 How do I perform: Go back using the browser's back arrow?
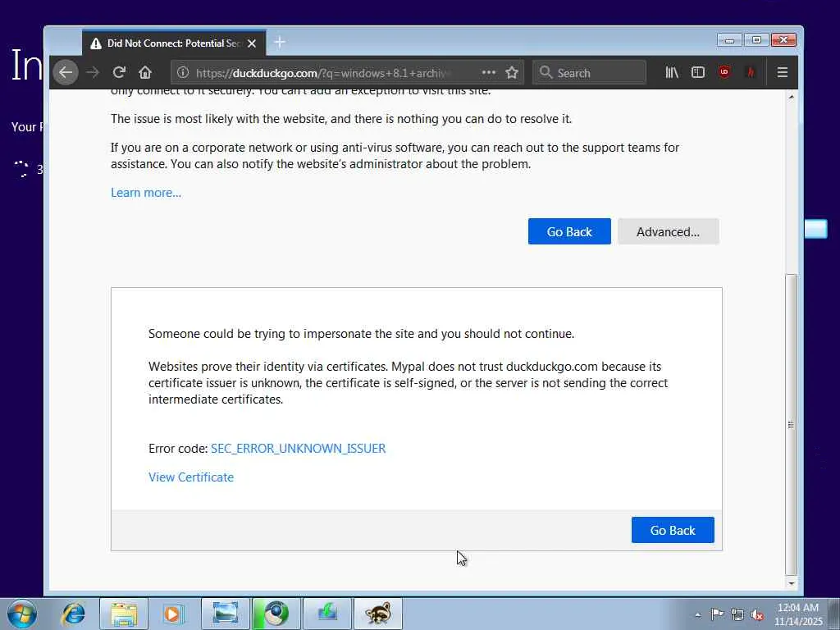coord(66,72)
